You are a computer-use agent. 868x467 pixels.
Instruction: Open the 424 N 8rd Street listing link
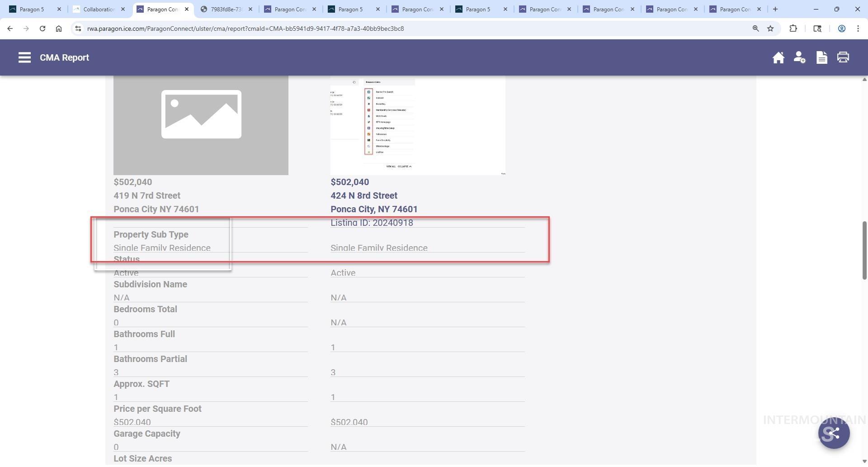pyautogui.click(x=363, y=195)
